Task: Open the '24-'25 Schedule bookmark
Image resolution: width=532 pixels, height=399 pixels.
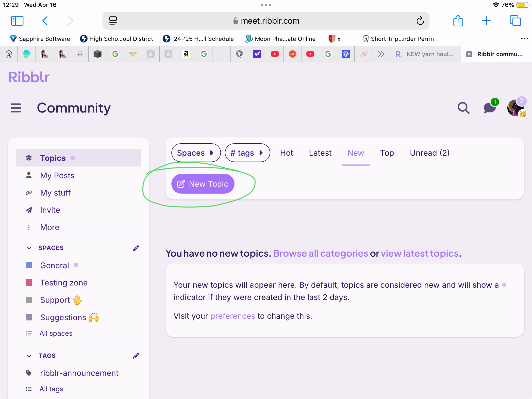Action: coord(198,39)
